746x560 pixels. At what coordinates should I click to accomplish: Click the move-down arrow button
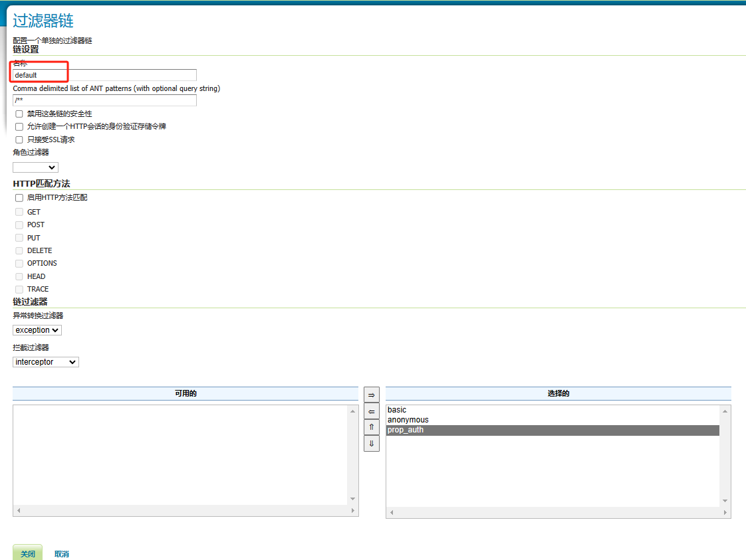click(x=371, y=443)
